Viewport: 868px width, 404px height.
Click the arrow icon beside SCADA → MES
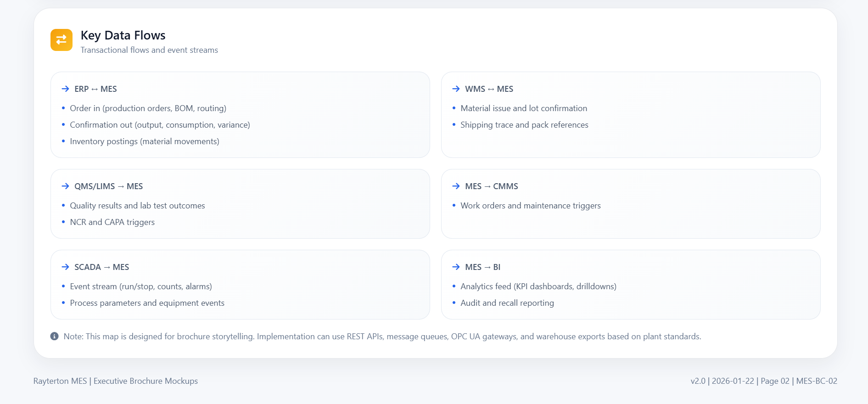(x=66, y=267)
